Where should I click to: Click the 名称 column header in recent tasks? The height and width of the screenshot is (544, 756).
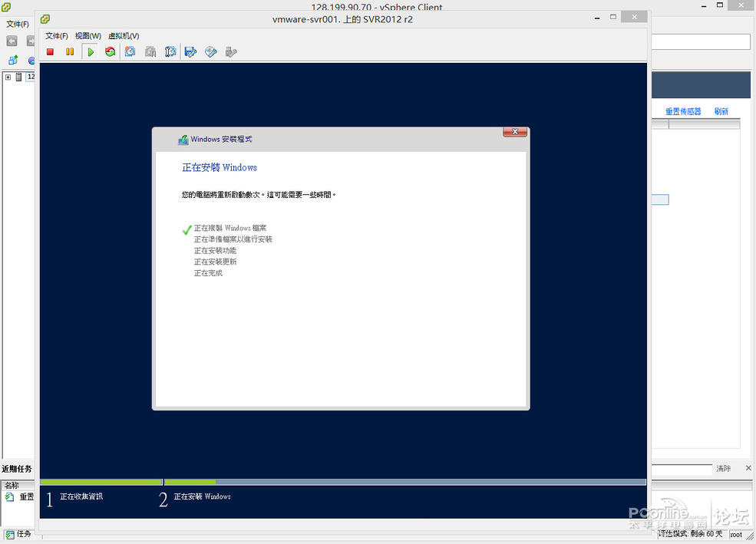click(12, 485)
